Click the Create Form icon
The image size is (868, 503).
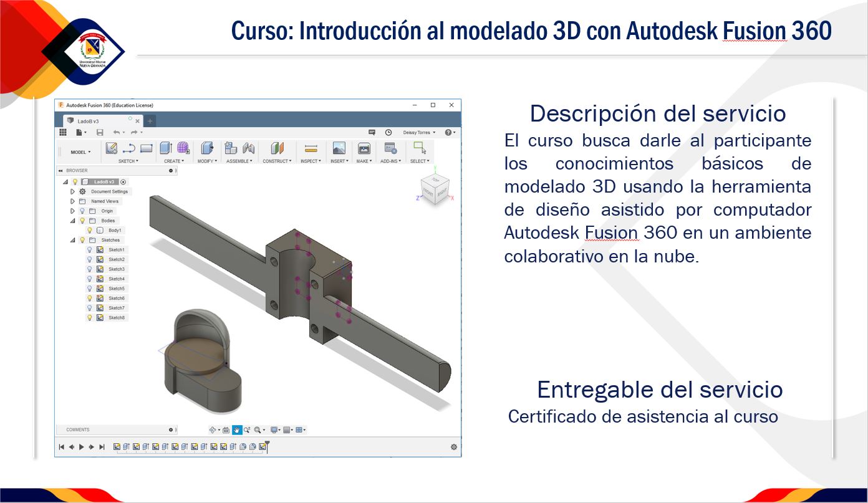point(183,148)
